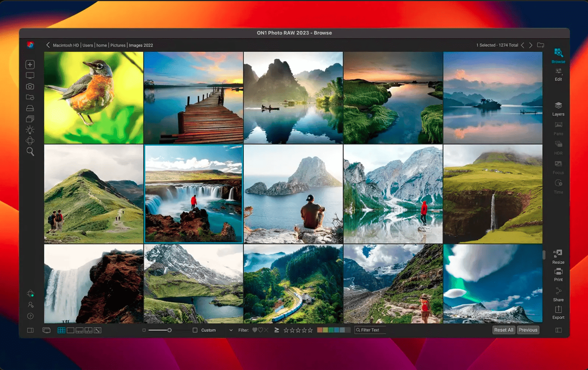Toggle the right panel visibility
This screenshot has height=370, width=588.
click(558, 330)
